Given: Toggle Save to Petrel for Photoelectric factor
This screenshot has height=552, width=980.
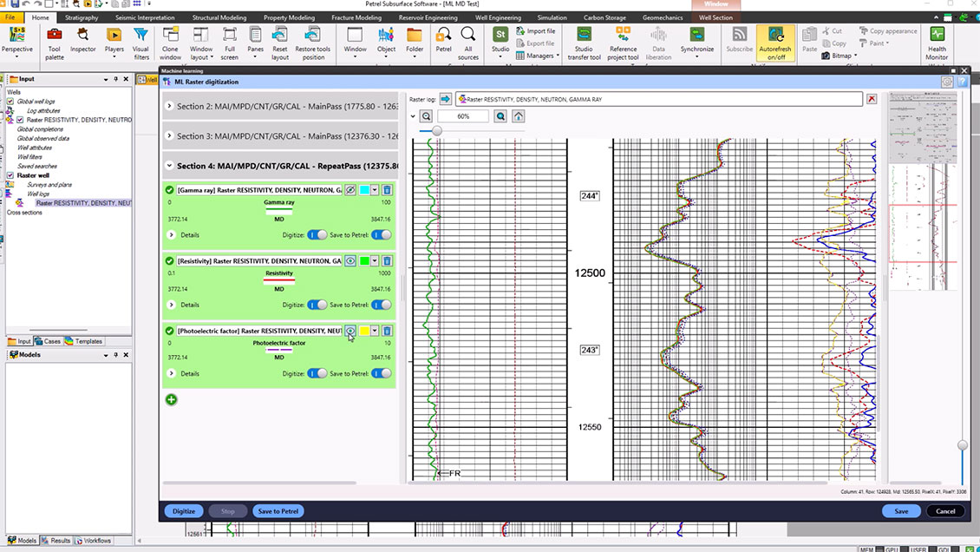Looking at the screenshot, I should tap(381, 373).
